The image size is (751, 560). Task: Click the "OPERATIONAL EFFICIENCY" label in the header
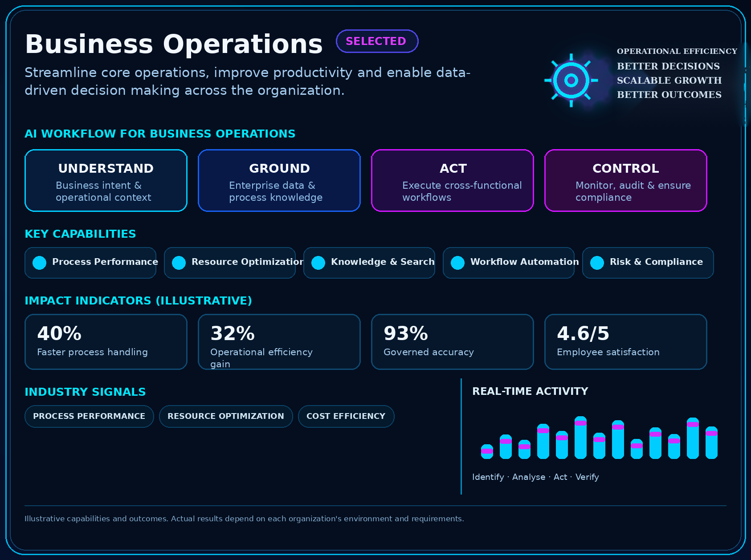pyautogui.click(x=677, y=51)
